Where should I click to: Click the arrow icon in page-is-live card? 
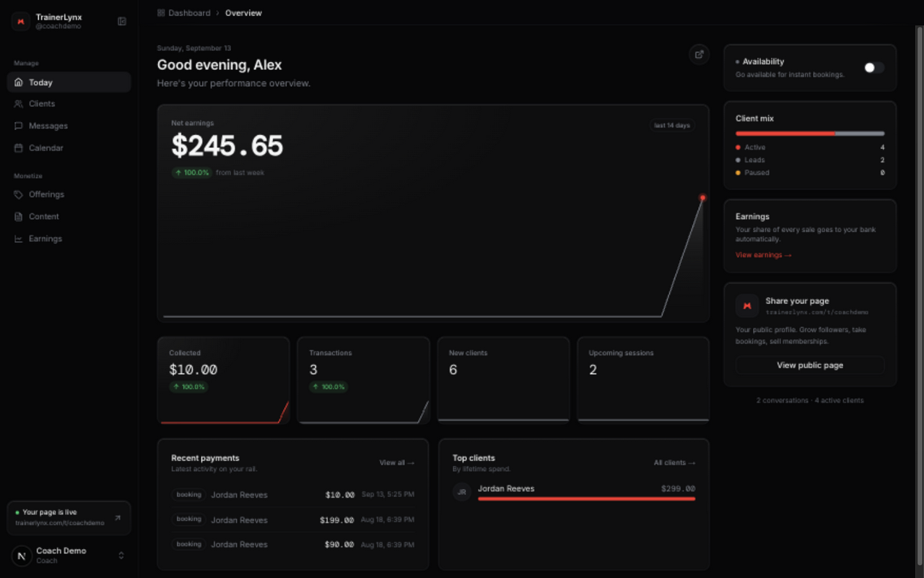(118, 518)
